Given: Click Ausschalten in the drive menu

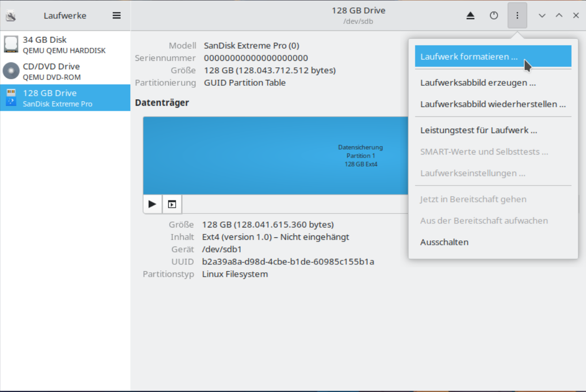Looking at the screenshot, I should (444, 242).
